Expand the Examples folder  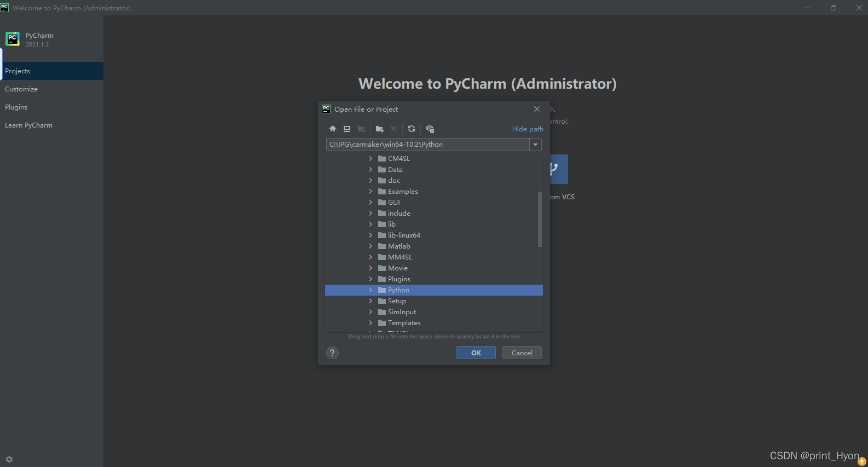(371, 192)
